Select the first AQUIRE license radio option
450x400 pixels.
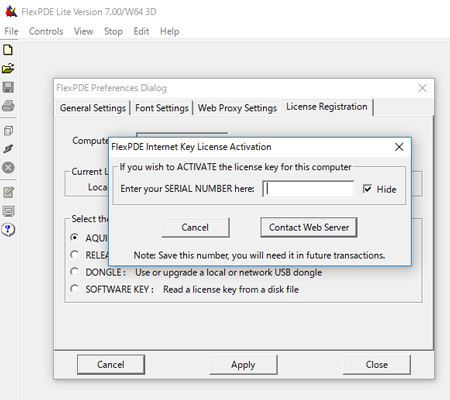pos(75,237)
